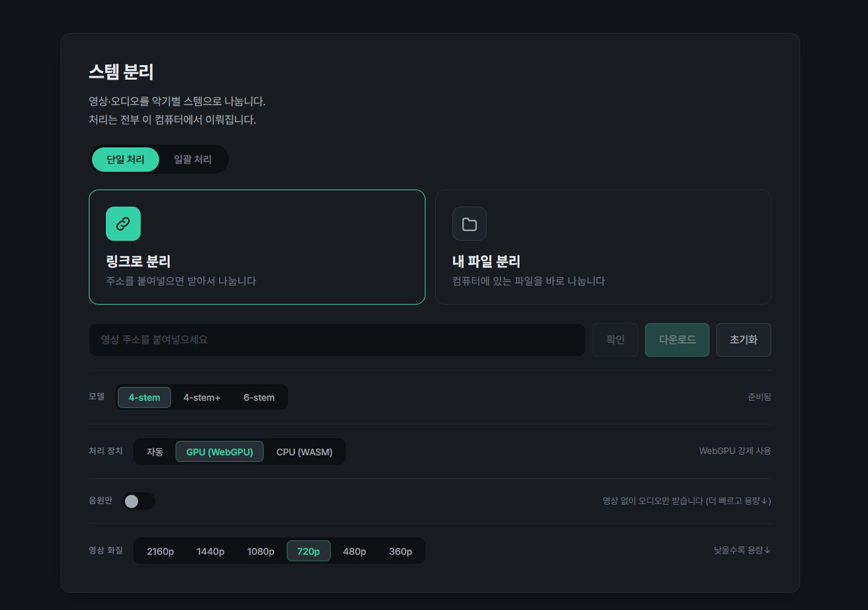Click the 확인 button
The height and width of the screenshot is (610, 868).
[x=615, y=340]
